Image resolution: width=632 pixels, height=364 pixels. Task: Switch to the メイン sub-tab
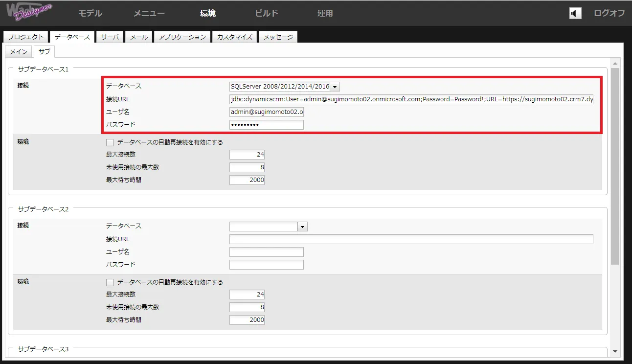coord(19,51)
